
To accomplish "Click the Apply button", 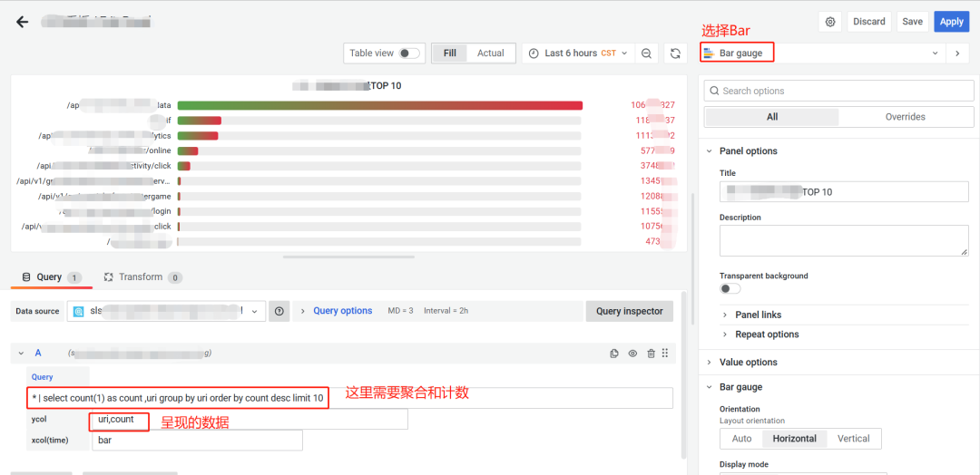I will tap(951, 21).
